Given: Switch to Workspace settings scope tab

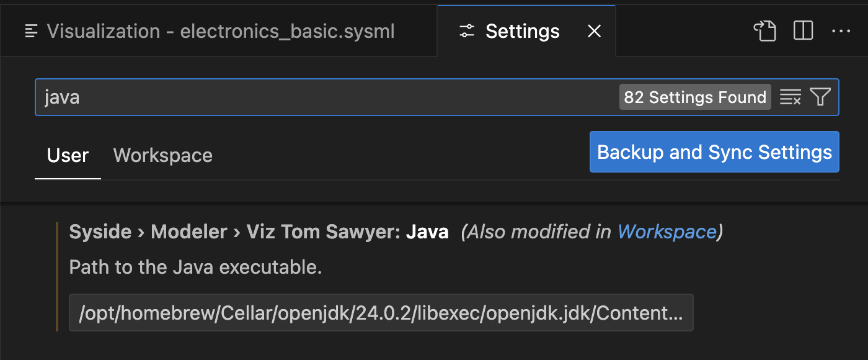Looking at the screenshot, I should [x=162, y=155].
